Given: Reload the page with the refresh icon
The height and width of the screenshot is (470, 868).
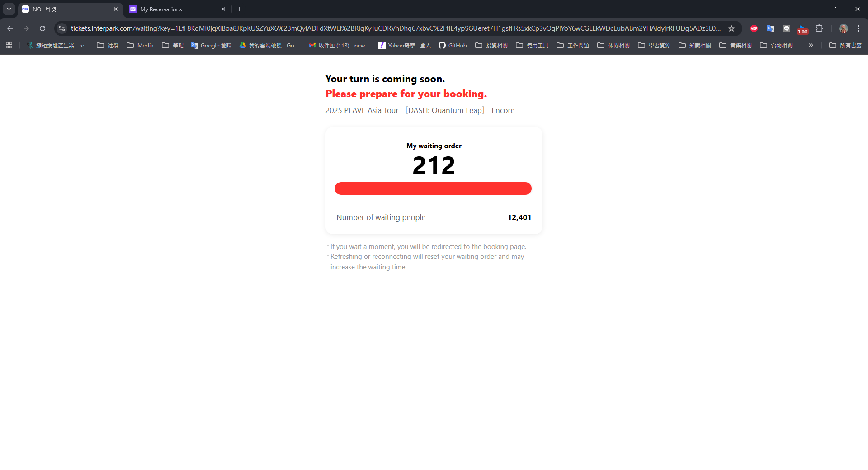Looking at the screenshot, I should [42, 28].
